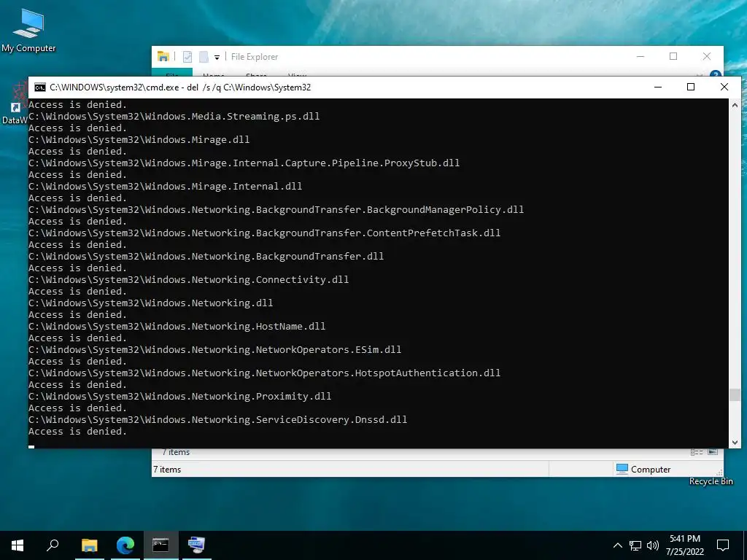Viewport: 747px width, 560px height.
Task: Close the File Explorer window
Action: point(706,56)
